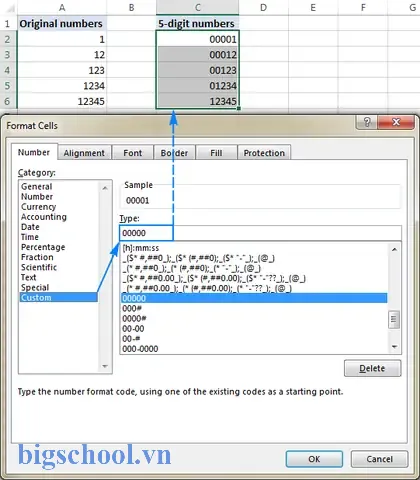Click format list scroll-down arrow
420x480 pixels.
coord(394,347)
